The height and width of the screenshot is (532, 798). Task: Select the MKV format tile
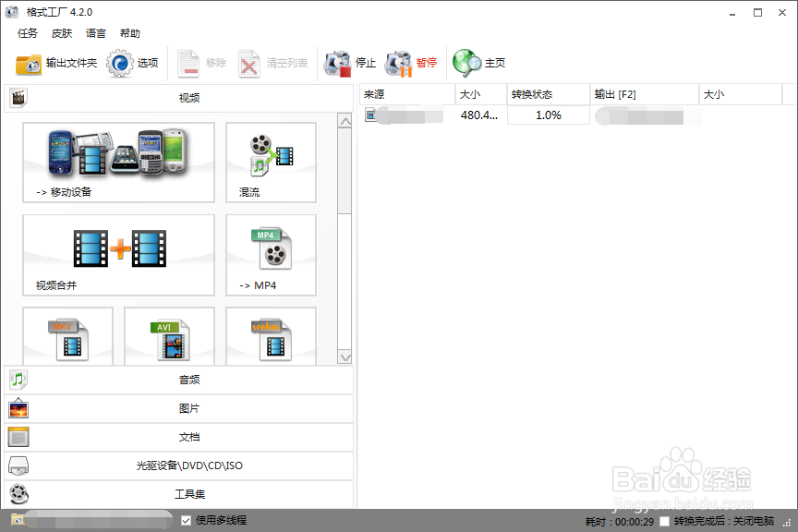point(67,336)
